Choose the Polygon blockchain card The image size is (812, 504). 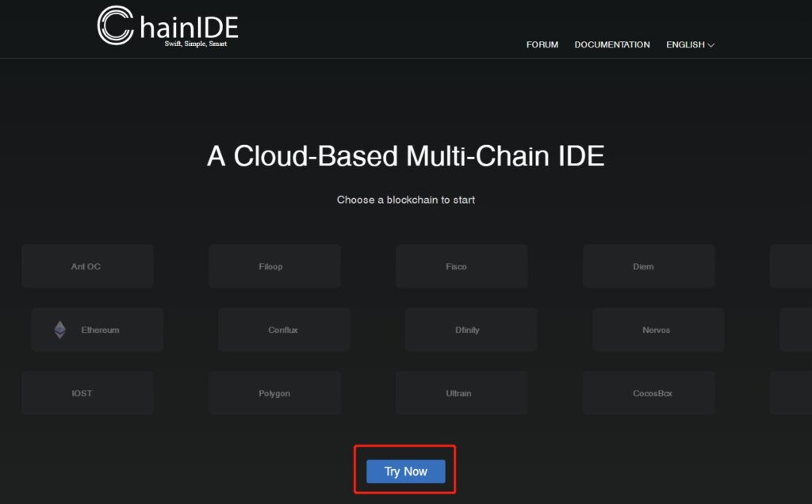tap(274, 393)
